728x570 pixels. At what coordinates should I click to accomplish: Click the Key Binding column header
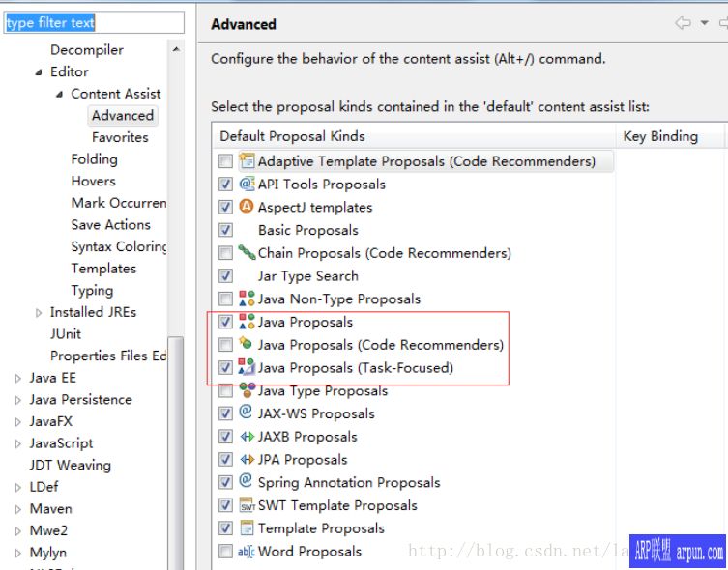point(661,136)
